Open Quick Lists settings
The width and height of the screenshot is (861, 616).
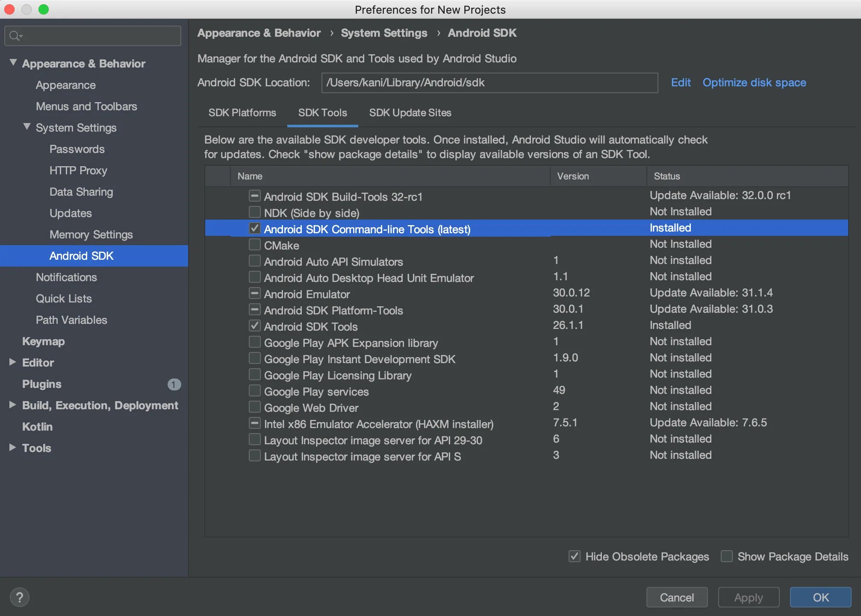pos(64,299)
